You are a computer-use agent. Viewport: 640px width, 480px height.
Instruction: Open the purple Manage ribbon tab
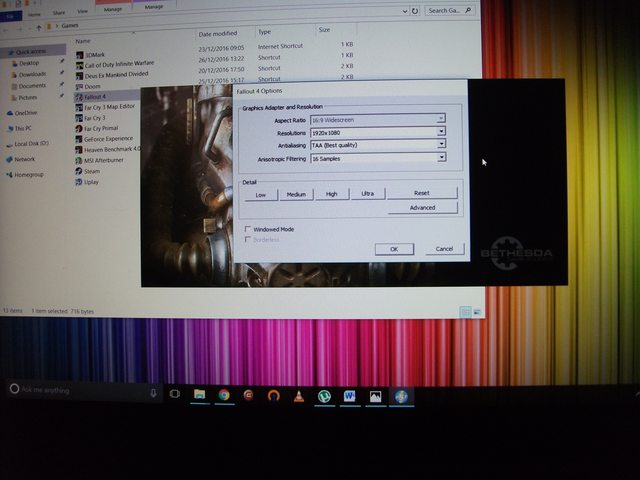click(153, 7)
